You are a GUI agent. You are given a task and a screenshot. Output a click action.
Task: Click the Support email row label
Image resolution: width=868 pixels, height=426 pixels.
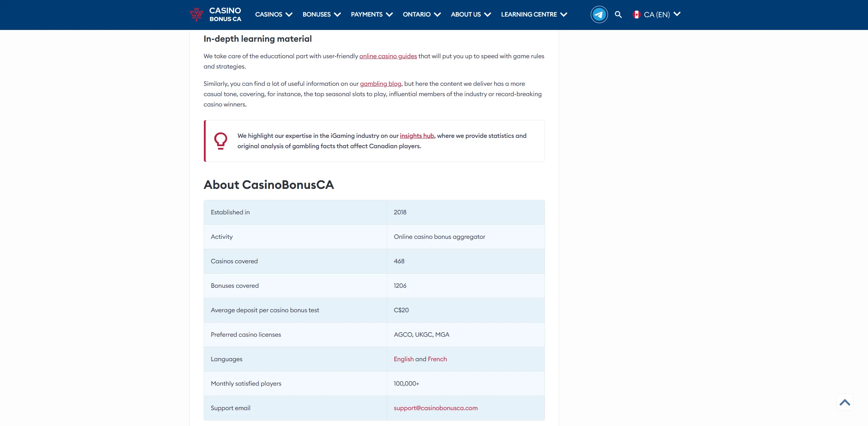[230, 408]
